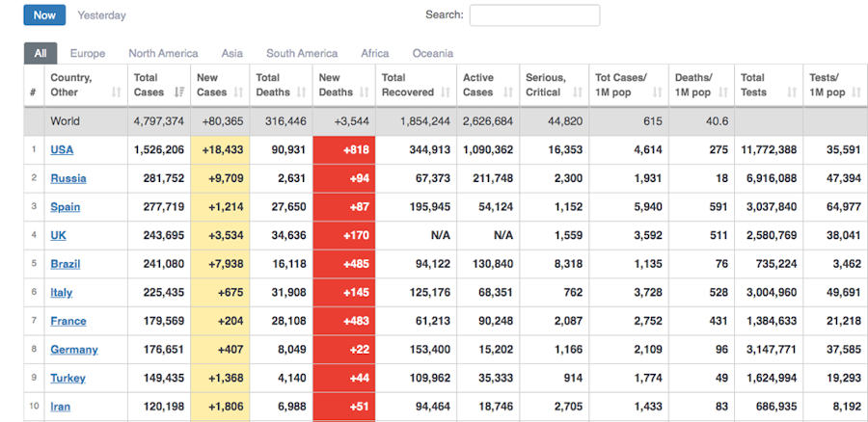
Task: Click Active Cases sort arrows
Action: pos(509,92)
